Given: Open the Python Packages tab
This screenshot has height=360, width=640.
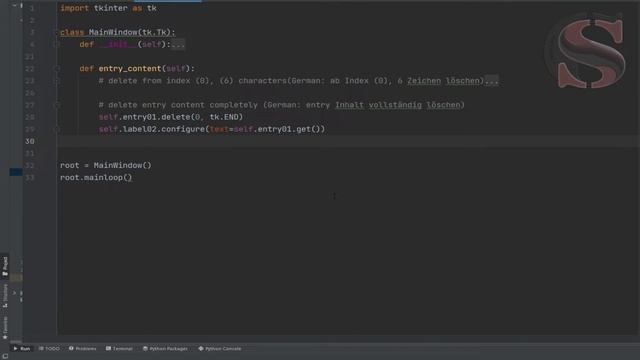Looking at the screenshot, I should [x=165, y=349].
